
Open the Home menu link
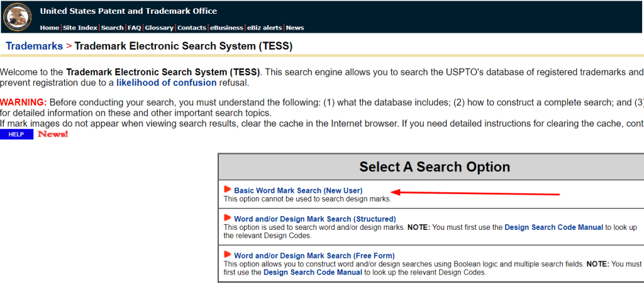[x=50, y=28]
